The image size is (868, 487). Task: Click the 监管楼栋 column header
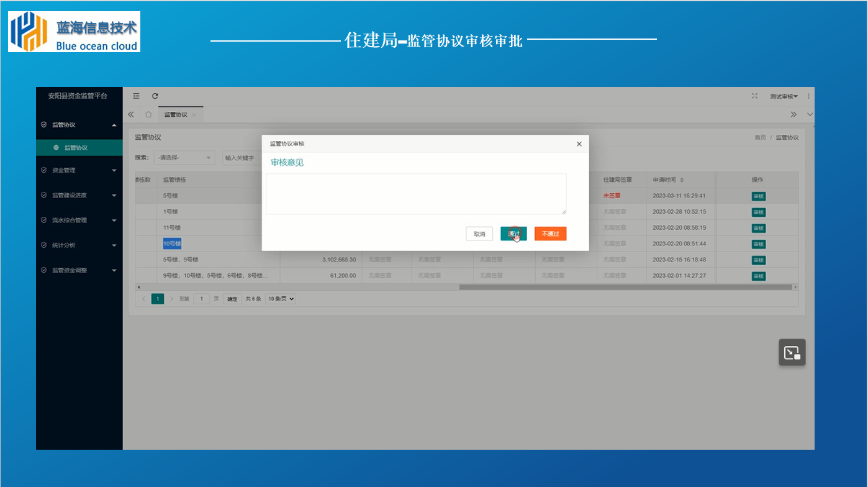click(174, 180)
